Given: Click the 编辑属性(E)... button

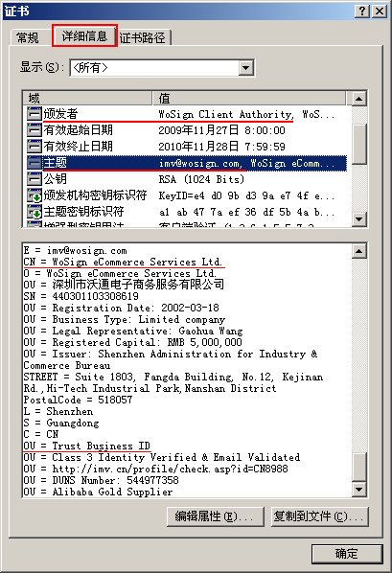Looking at the screenshot, I should click(x=216, y=516).
